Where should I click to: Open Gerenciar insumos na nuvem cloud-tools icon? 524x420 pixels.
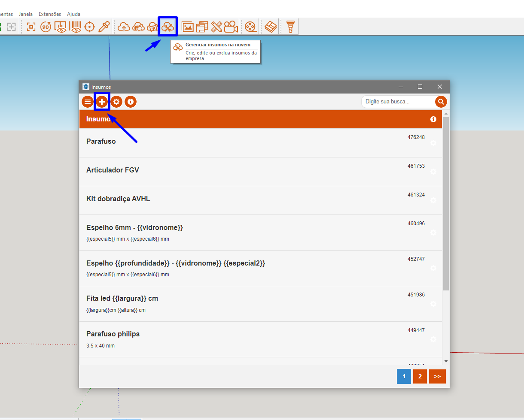click(168, 27)
